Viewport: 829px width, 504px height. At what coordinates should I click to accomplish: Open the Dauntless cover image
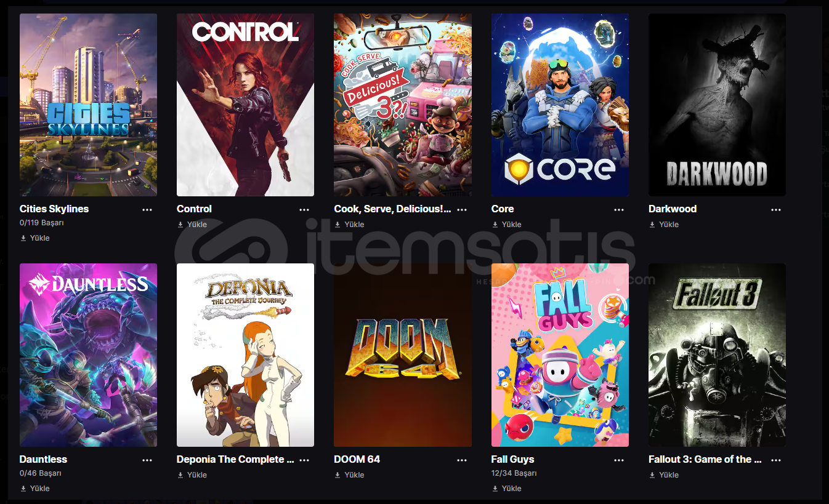[88, 355]
